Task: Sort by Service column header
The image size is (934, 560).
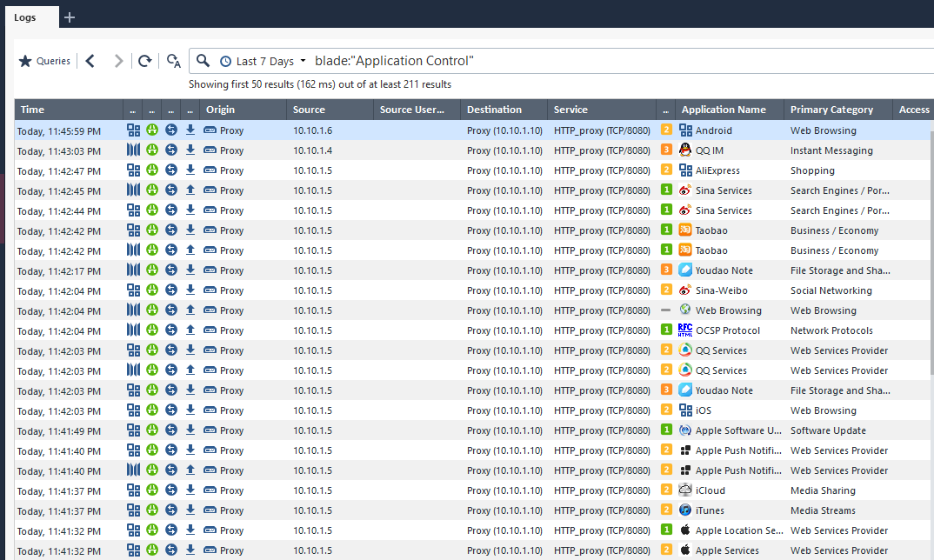Action: point(602,110)
